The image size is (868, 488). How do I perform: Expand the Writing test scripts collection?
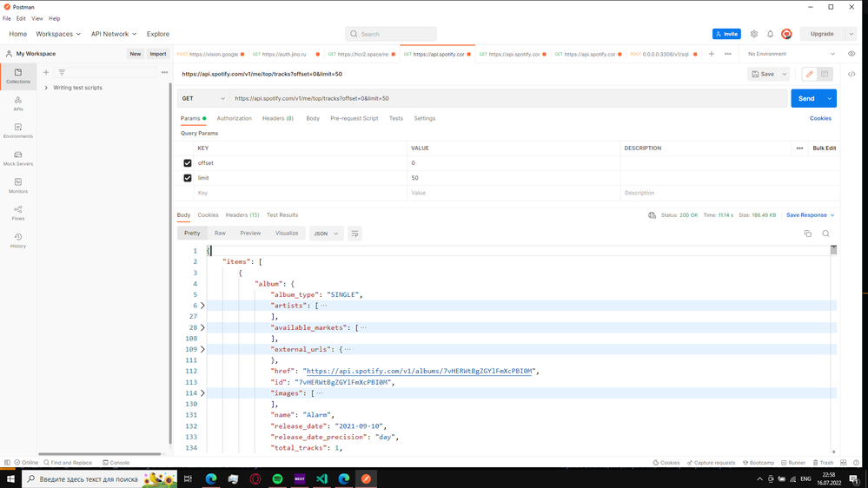(x=46, y=88)
